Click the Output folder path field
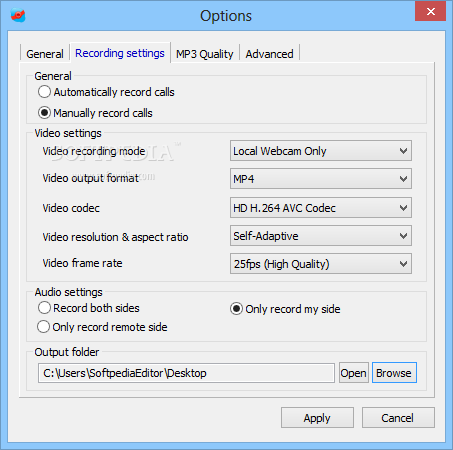Viewport: 453px width, 450px height. pyautogui.click(x=186, y=373)
